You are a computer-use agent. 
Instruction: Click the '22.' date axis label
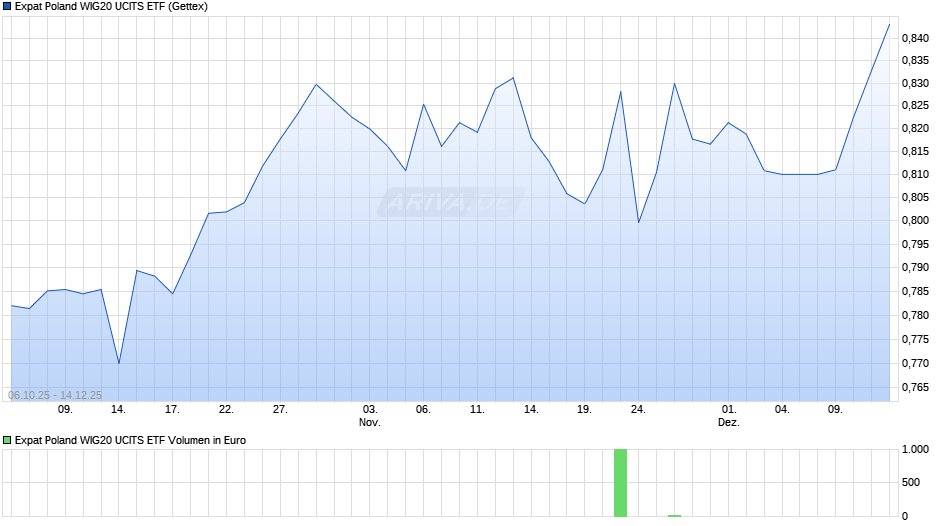point(226,410)
